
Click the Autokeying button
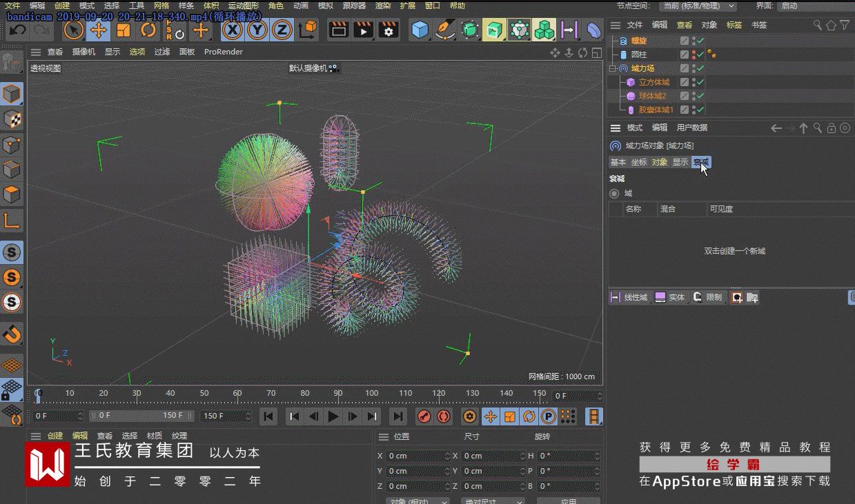[444, 416]
